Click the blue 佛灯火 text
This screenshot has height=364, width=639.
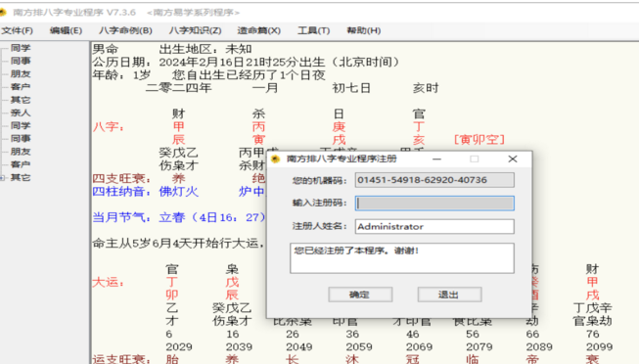tap(178, 191)
